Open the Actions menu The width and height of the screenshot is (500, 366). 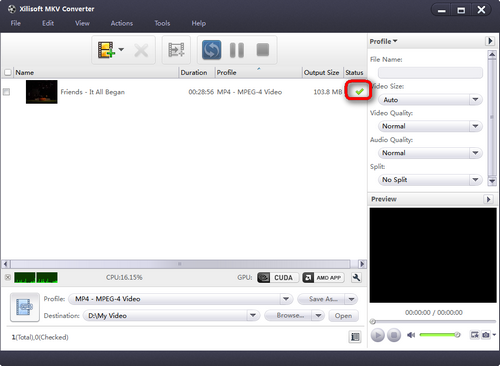click(x=122, y=23)
